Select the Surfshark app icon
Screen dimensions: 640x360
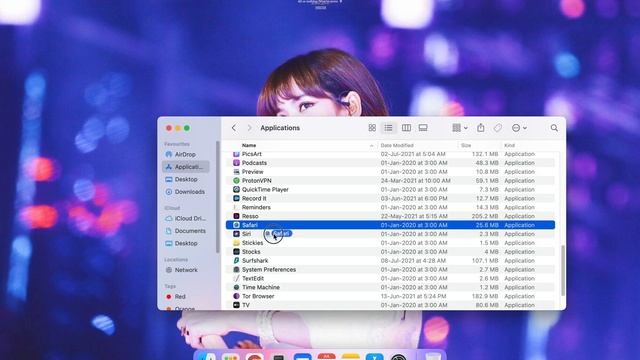236,260
